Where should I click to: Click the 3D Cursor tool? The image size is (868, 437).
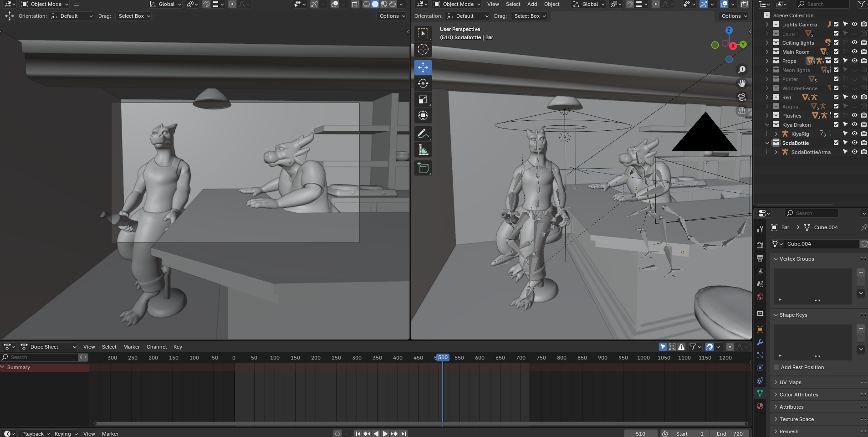tap(423, 49)
